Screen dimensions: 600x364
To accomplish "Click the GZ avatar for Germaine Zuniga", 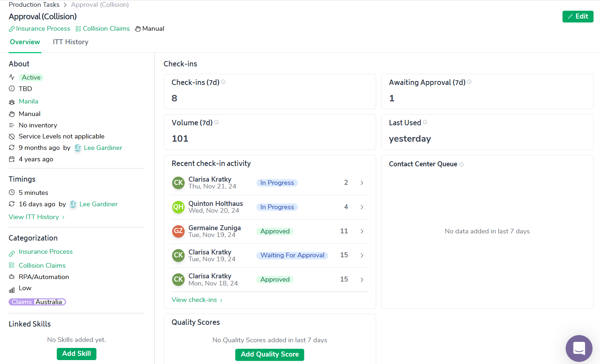I will pyautogui.click(x=178, y=231).
